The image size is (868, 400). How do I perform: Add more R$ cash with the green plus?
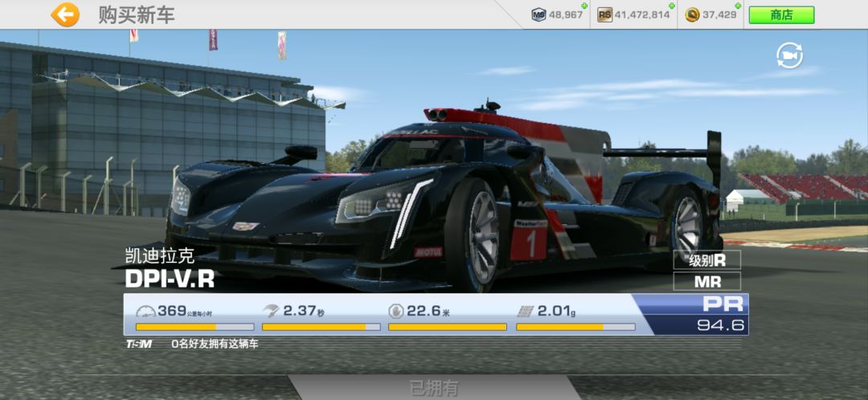[671, 6]
